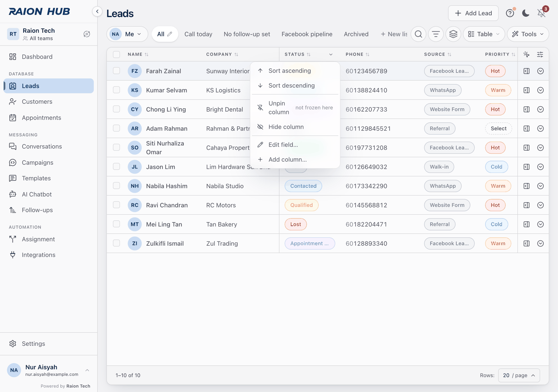The height and width of the screenshot is (392, 558).
Task: Select Chong Li Ying's row checkbox
Action: 116,109
